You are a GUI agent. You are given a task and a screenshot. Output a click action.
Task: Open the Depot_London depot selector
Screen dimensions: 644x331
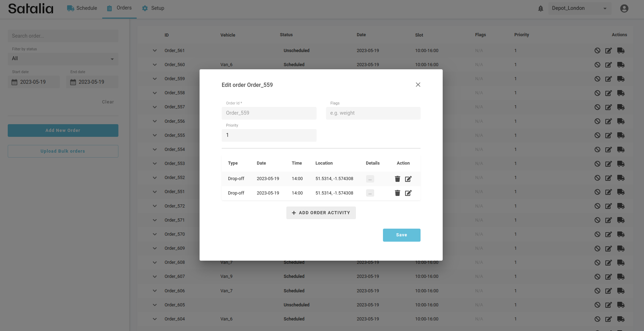[579, 8]
